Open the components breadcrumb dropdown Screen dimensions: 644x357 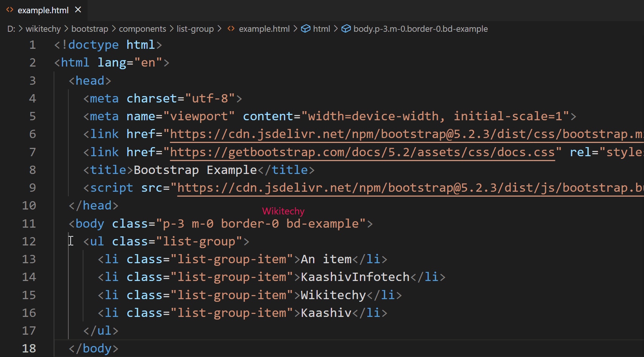point(142,29)
